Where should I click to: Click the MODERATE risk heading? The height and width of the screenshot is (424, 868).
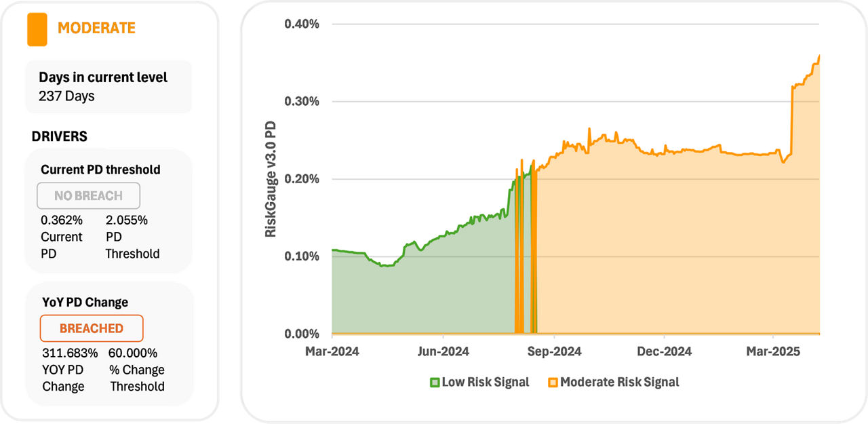[96, 28]
